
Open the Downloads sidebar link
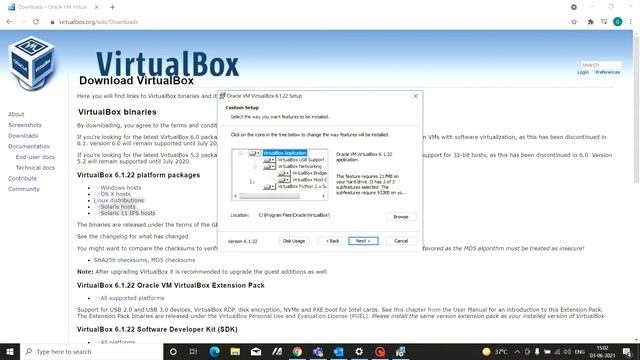[23, 136]
